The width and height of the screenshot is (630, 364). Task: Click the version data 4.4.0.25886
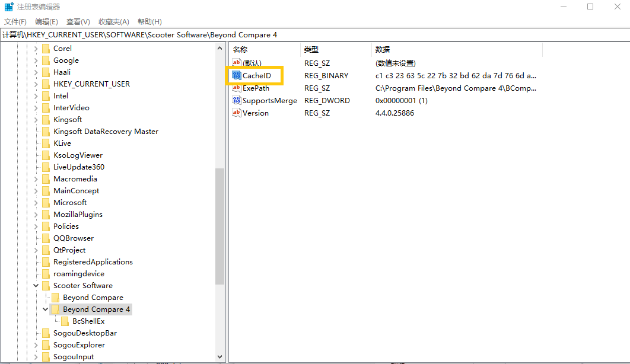(394, 113)
